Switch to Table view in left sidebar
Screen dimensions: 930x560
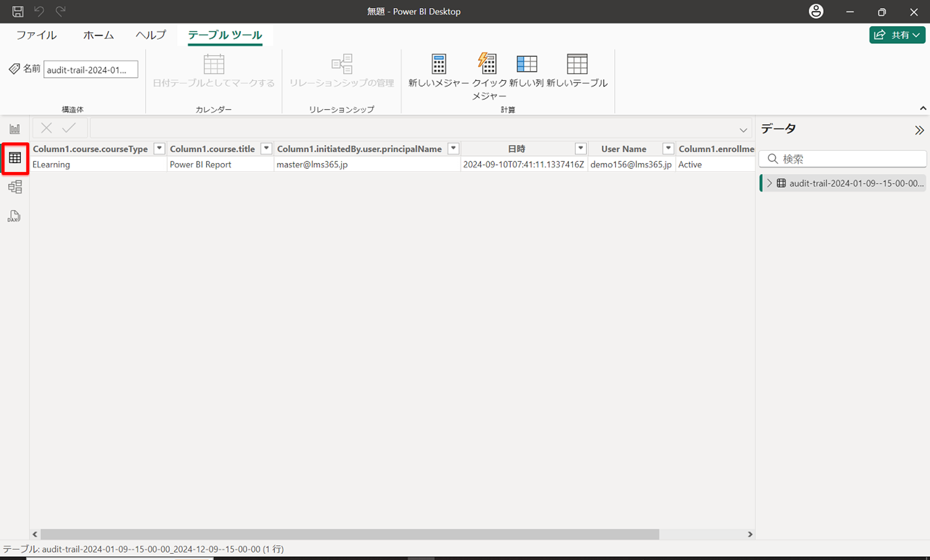click(15, 157)
